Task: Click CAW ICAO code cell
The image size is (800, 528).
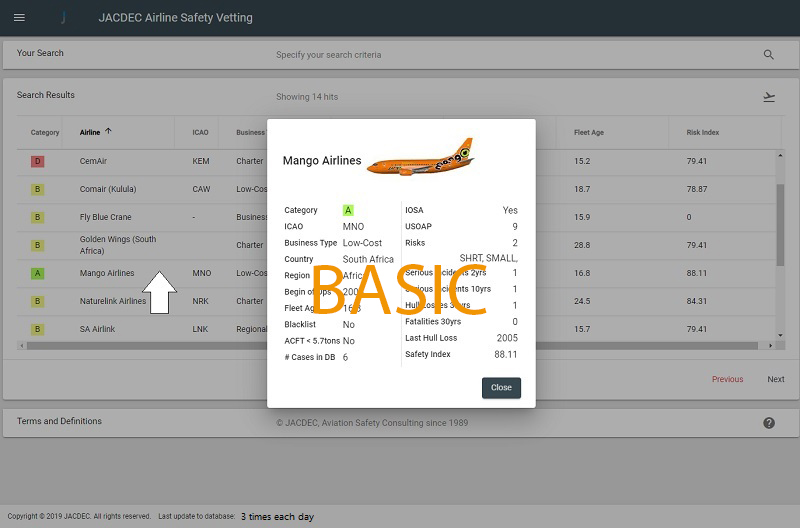Action: (x=201, y=189)
